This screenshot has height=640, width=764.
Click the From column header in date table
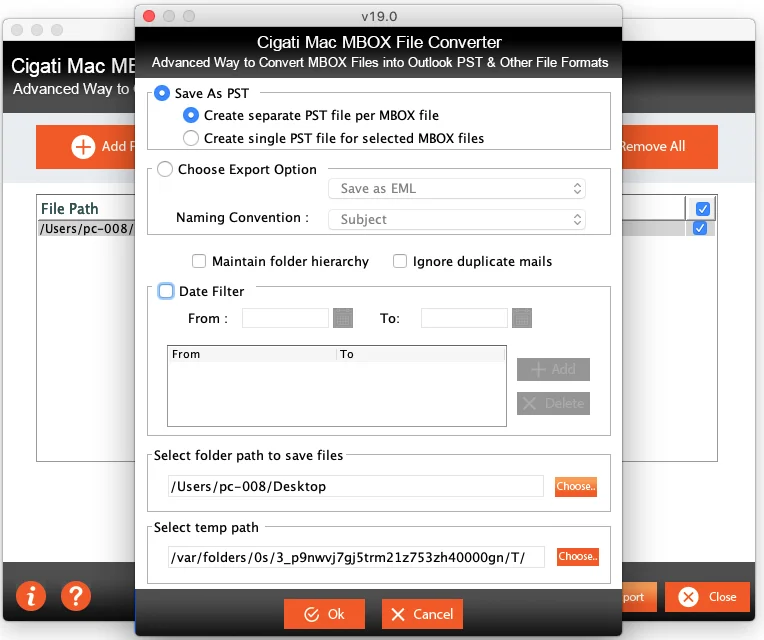pos(252,354)
